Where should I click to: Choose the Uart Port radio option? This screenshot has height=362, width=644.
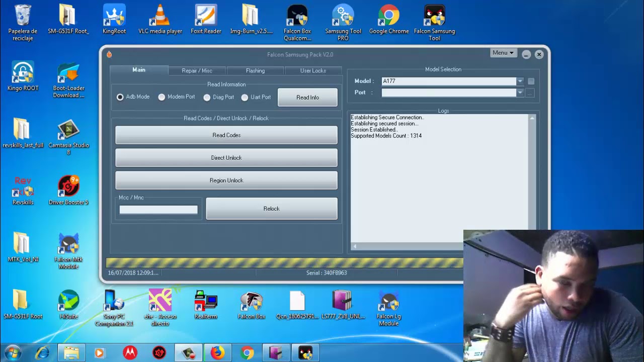click(x=245, y=97)
